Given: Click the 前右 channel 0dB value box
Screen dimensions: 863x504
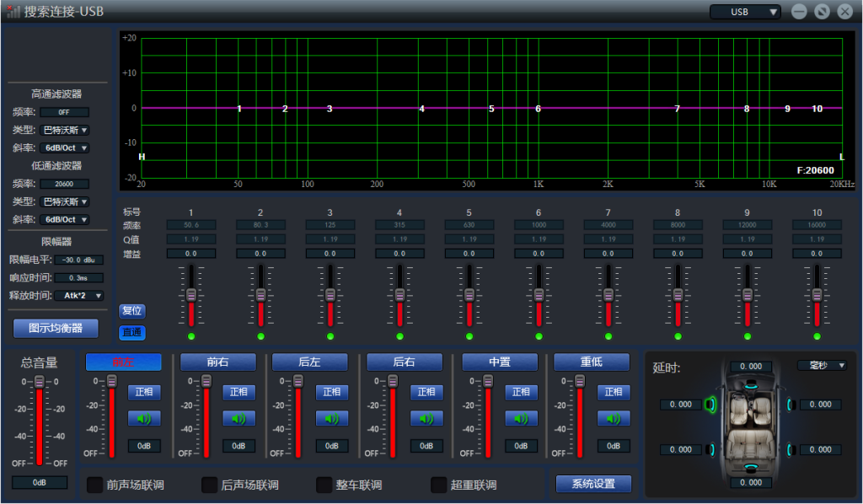Looking at the screenshot, I should click(239, 446).
